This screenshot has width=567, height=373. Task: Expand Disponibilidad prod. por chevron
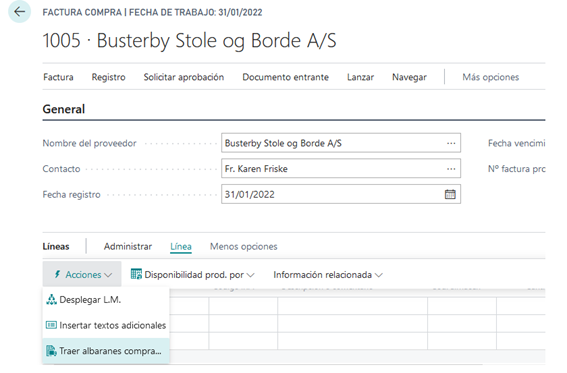coord(251,275)
